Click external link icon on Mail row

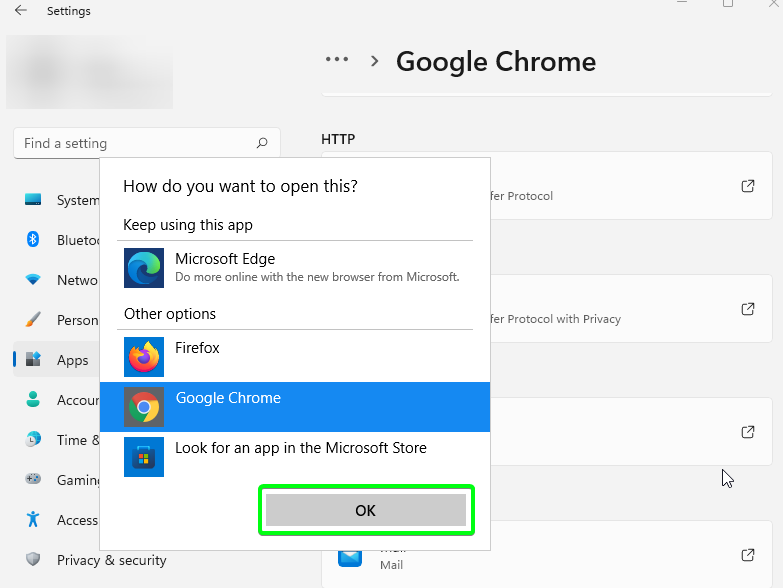[748, 555]
